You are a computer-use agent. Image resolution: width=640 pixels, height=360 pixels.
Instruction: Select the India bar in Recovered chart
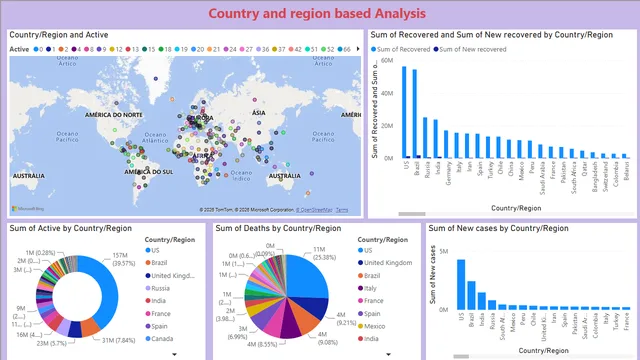coord(436,139)
